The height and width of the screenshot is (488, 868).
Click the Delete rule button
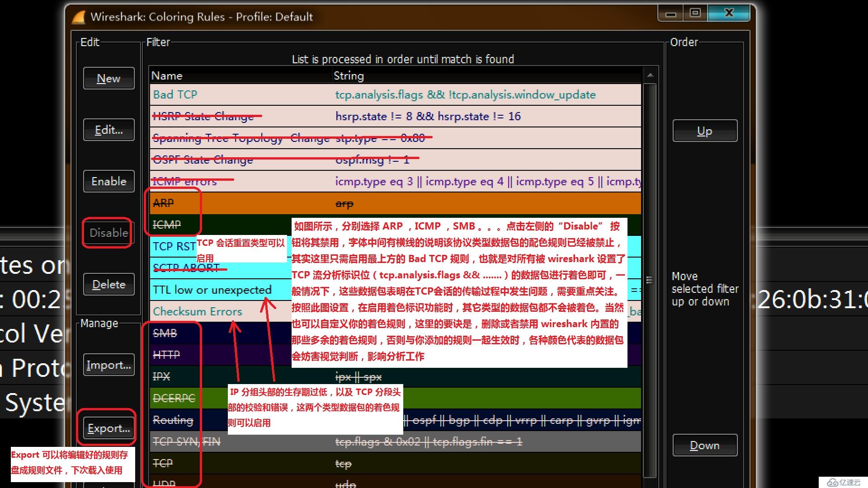(x=108, y=284)
